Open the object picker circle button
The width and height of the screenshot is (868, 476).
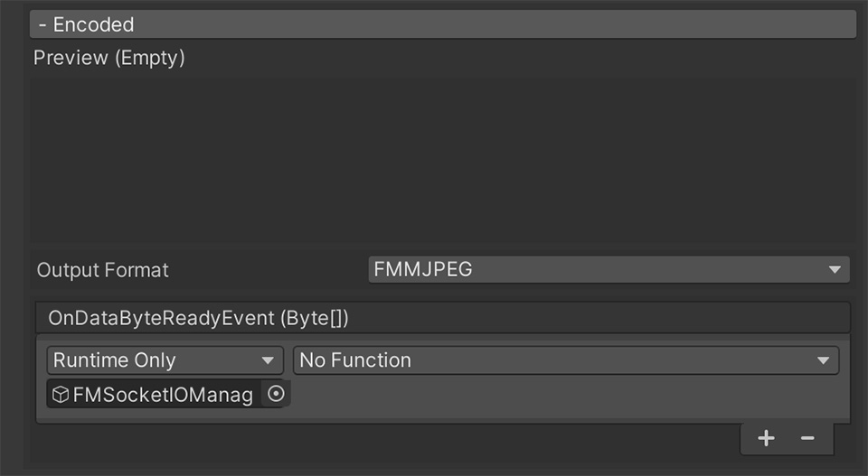coord(276,394)
